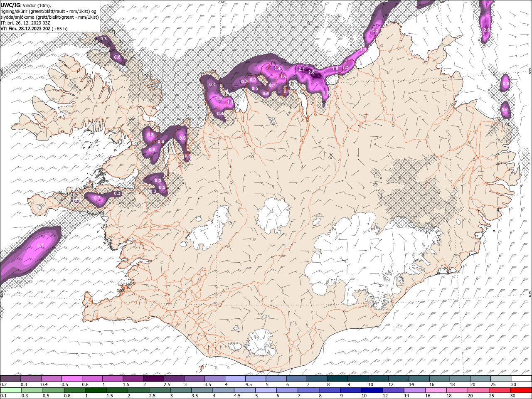Click the light lavender swatch between 4 and 4.5, upper scale
The height and width of the screenshot is (399, 532).
[235, 379]
